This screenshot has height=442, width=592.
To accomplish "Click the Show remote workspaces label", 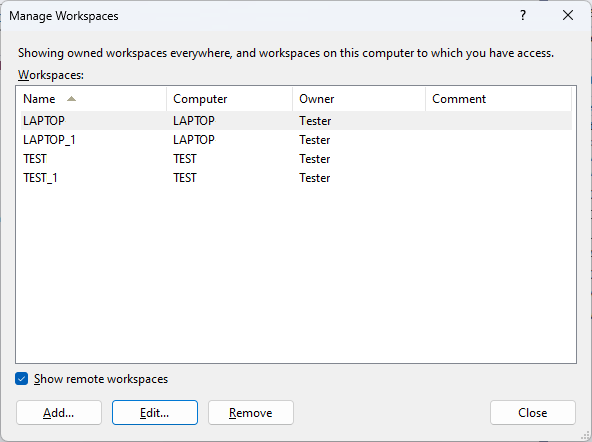I will (x=101, y=379).
